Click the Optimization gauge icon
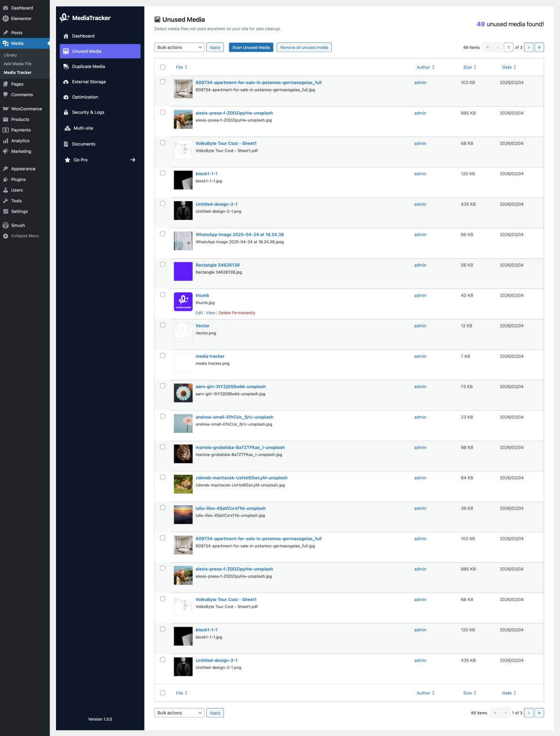This screenshot has height=736, width=560. [x=66, y=97]
